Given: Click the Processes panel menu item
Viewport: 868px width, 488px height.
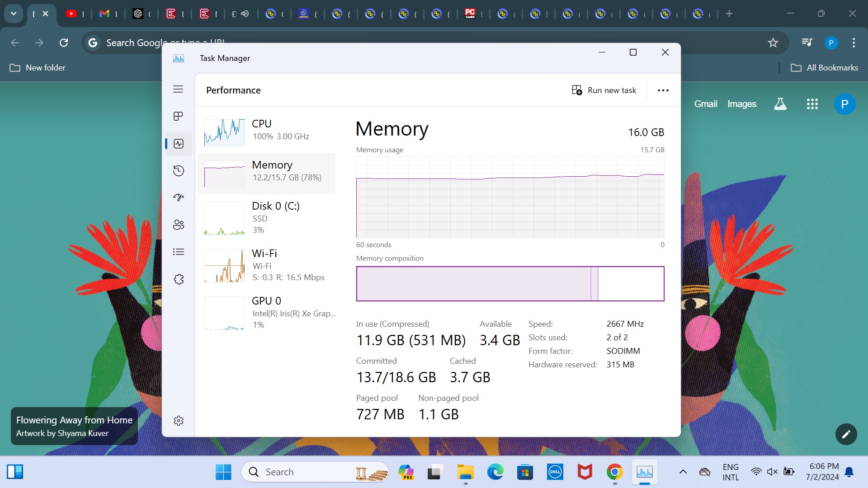Looking at the screenshot, I should point(178,116).
